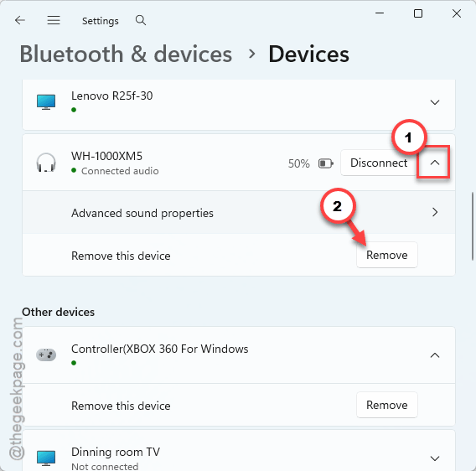
Task: Click the search magnifier icon
Action: (x=141, y=20)
